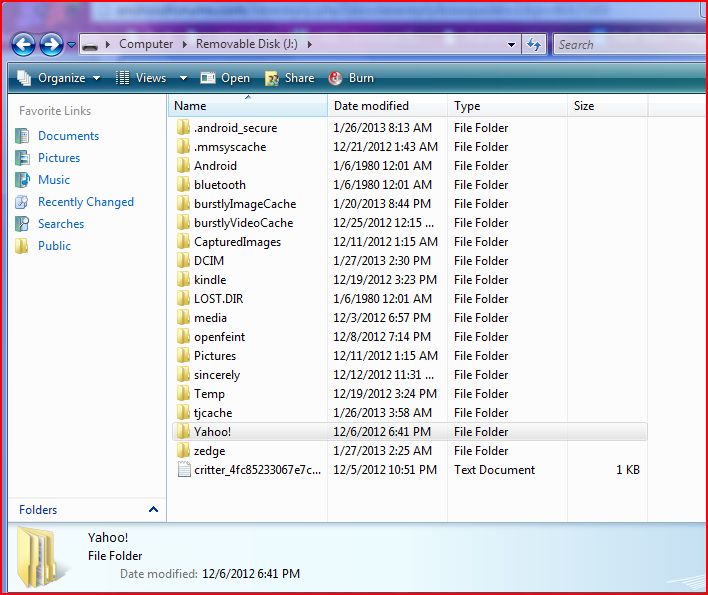Select the Android folder icon
708x595 pixels.
point(183,166)
